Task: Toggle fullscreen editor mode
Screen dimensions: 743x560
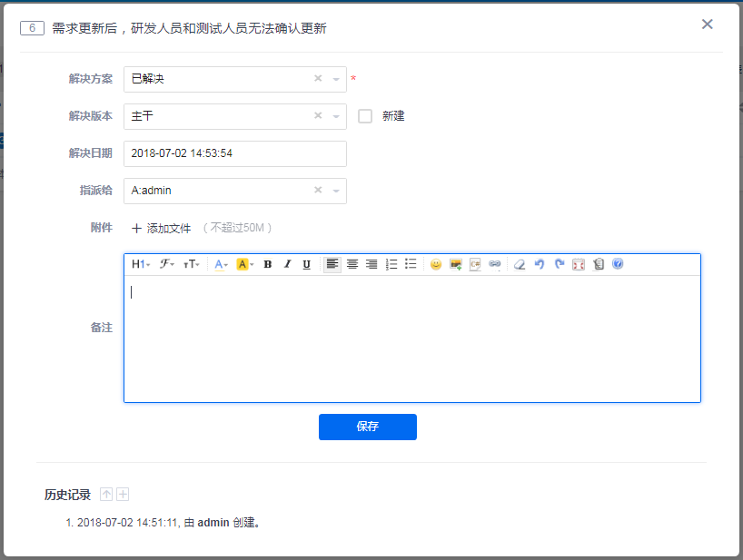Action: tap(579, 264)
